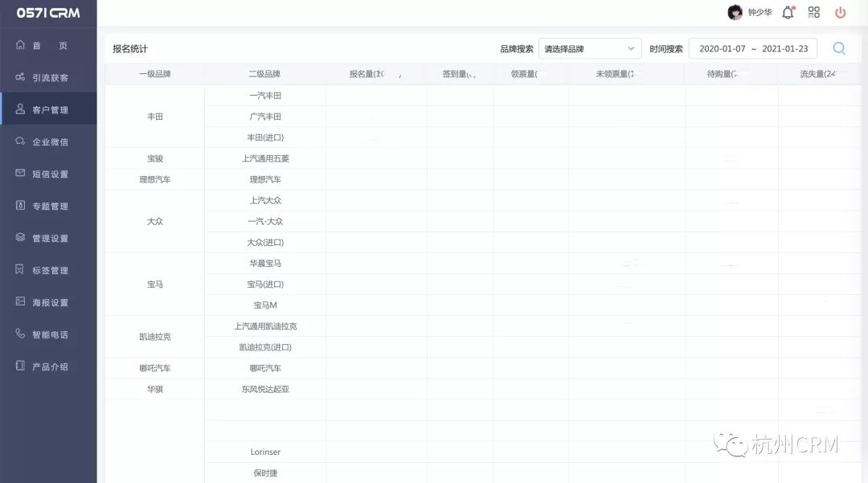Viewport: 868px width, 483px height.
Task: Click the 企业微信 chat icon
Action: pos(20,141)
